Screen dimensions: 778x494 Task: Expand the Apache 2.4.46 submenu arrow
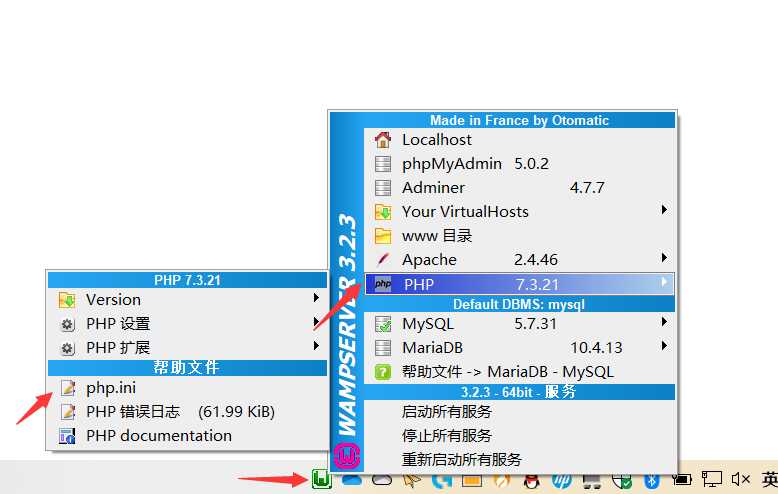coord(664,257)
